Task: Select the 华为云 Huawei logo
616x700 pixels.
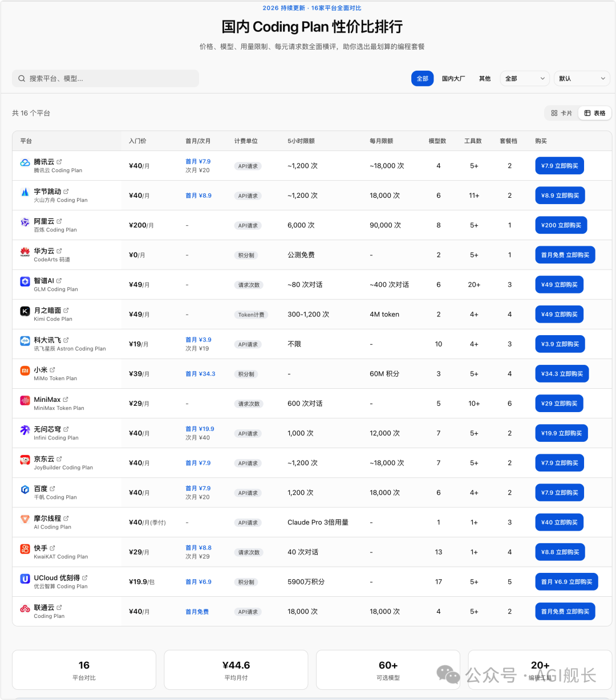Action: (x=25, y=251)
